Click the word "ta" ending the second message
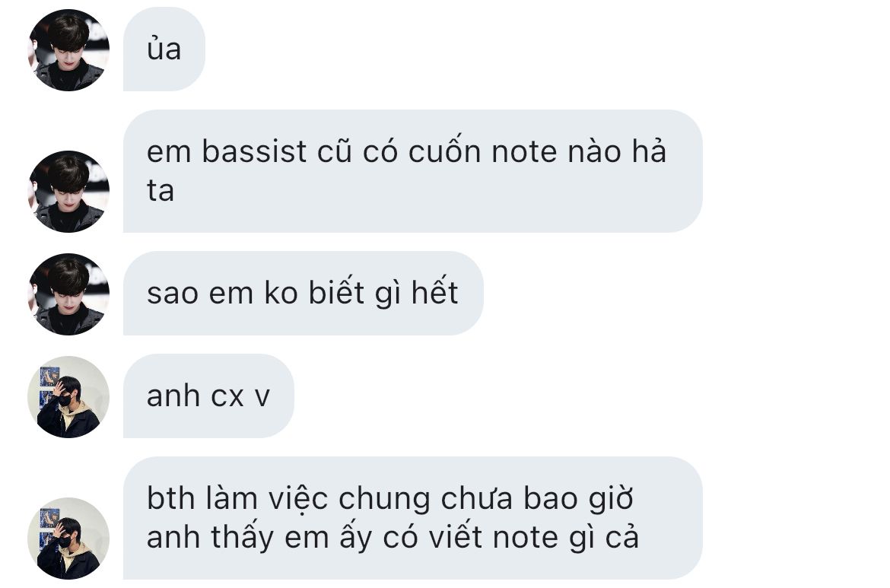 (x=160, y=191)
